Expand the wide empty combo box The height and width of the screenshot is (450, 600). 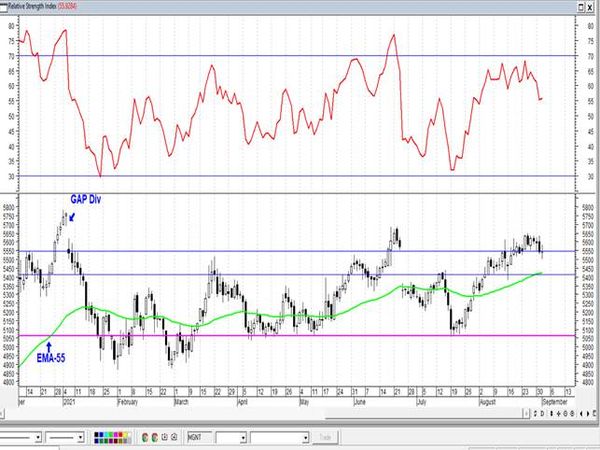click(x=279, y=437)
